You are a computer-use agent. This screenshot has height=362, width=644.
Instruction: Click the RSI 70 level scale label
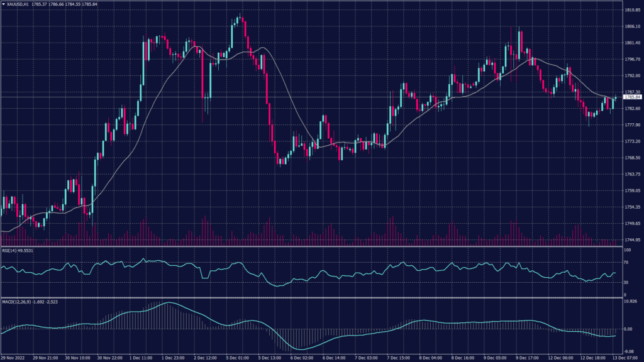tap(626, 262)
